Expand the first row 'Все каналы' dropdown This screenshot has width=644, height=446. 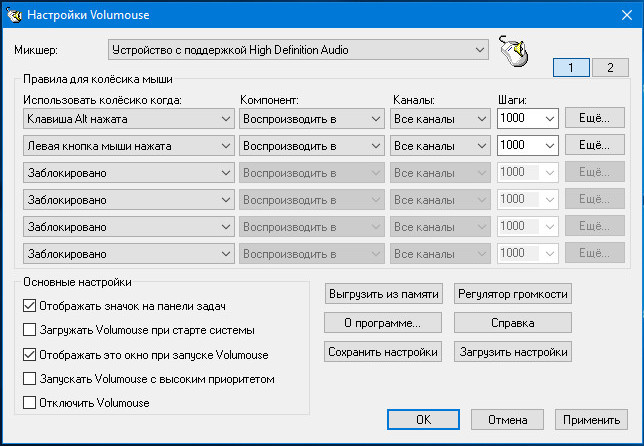(x=440, y=119)
